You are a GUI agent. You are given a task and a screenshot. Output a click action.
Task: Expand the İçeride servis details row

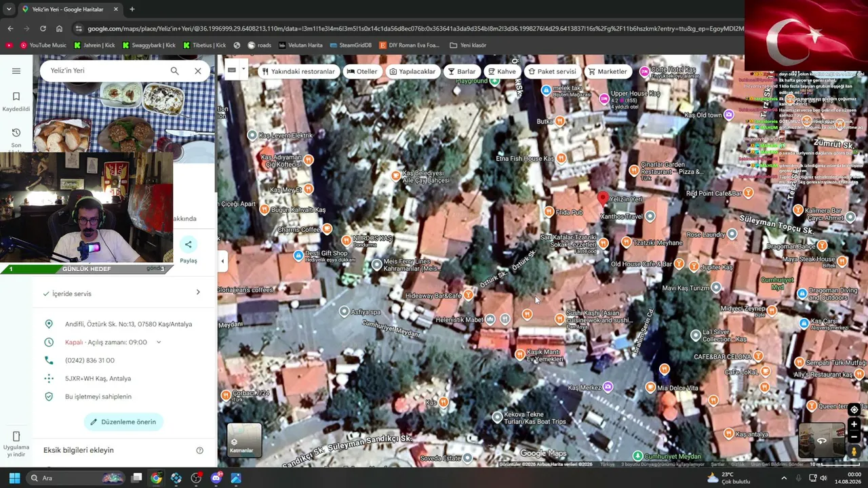(122, 293)
